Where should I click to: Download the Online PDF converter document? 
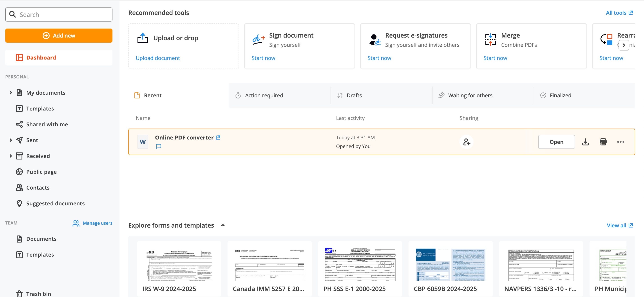[585, 142]
